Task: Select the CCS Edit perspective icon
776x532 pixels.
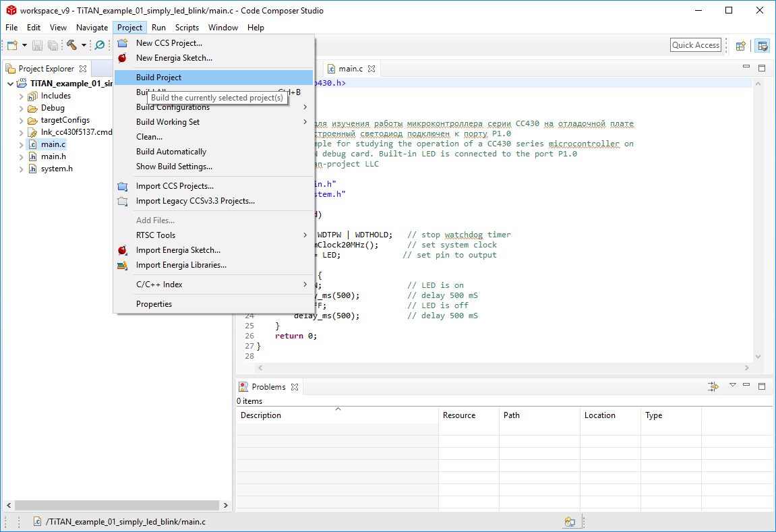Action: 763,46
